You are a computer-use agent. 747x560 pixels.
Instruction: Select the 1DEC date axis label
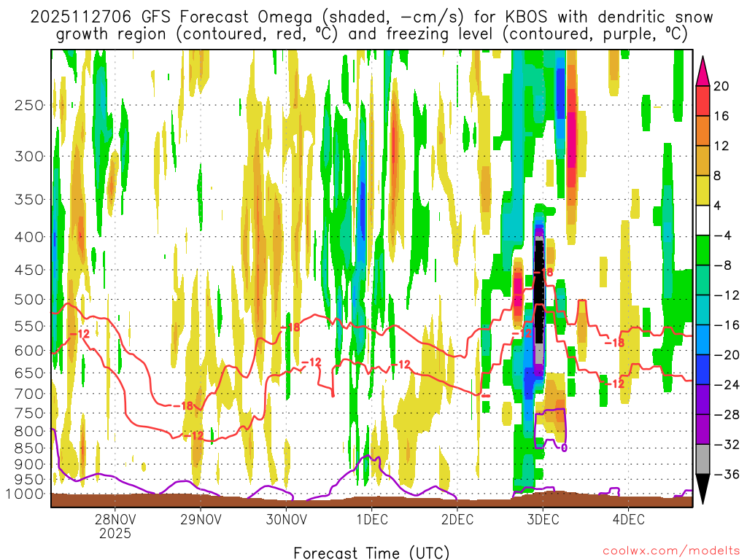pyautogui.click(x=372, y=519)
